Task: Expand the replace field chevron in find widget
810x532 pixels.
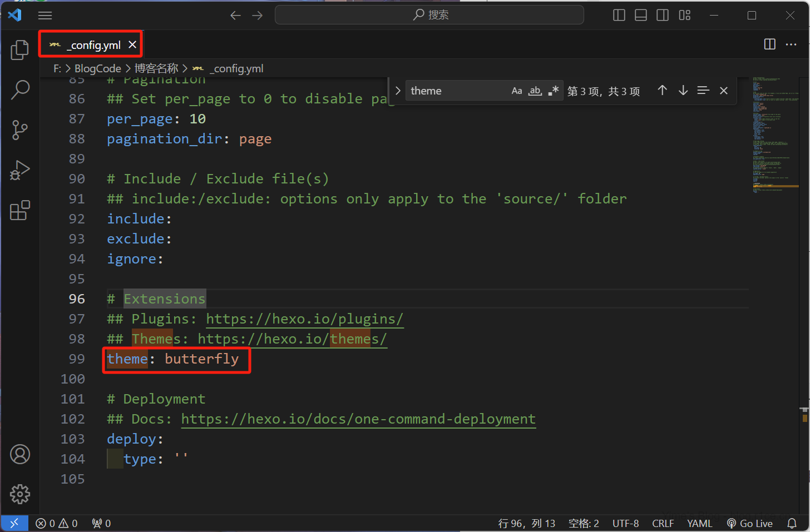Action: click(398, 91)
